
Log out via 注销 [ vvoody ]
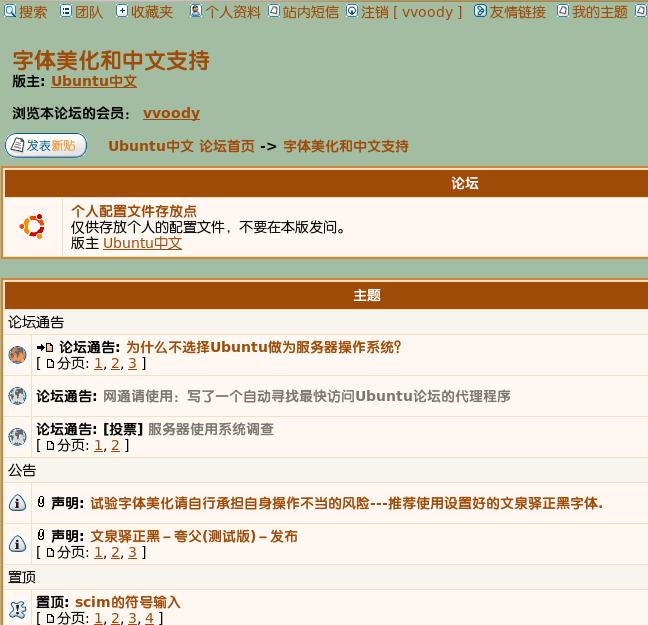411,12
